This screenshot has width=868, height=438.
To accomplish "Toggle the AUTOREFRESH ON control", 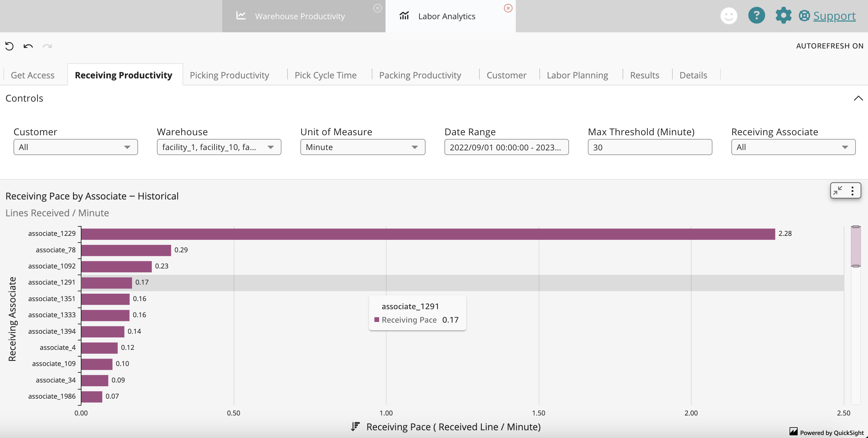I will coord(829,46).
